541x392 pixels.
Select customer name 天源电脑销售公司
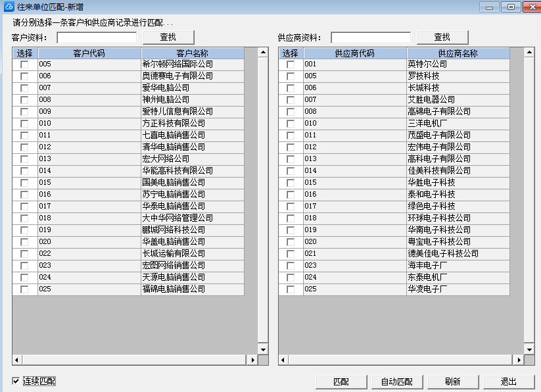174,277
